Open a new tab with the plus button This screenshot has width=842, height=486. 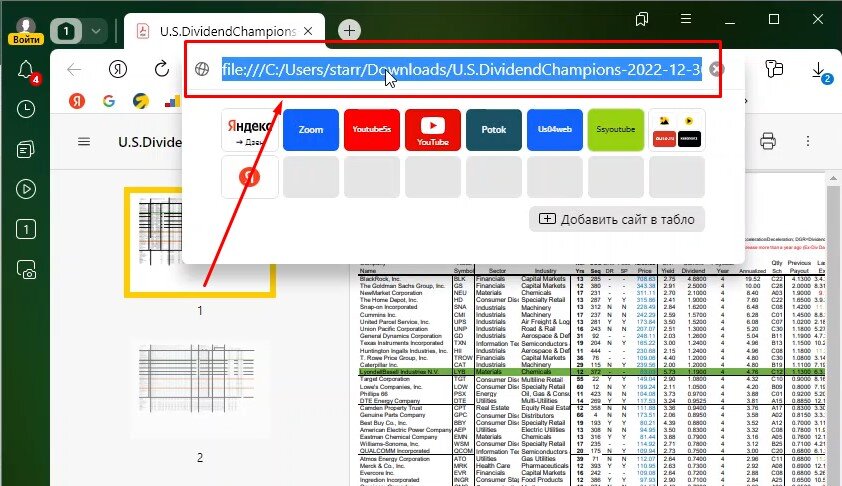pos(349,31)
